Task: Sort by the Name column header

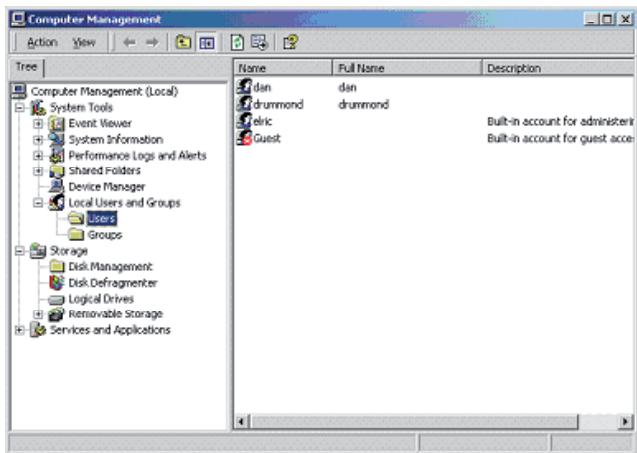Action: (x=283, y=68)
